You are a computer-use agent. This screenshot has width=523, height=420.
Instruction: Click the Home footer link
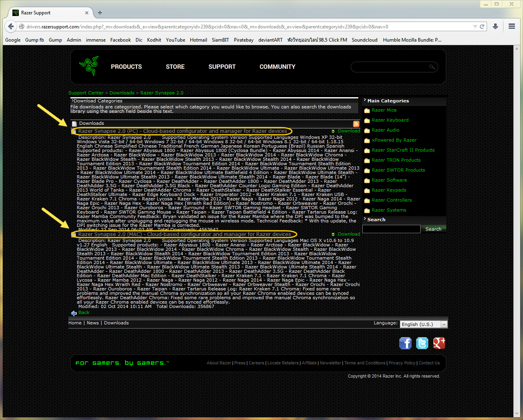click(x=75, y=323)
